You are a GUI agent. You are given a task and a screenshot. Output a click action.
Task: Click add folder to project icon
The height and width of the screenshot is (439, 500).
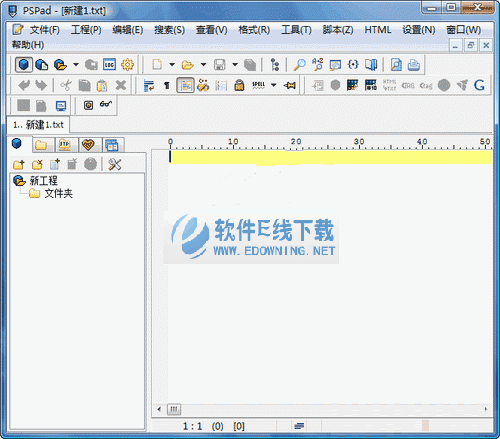pyautogui.click(x=19, y=164)
